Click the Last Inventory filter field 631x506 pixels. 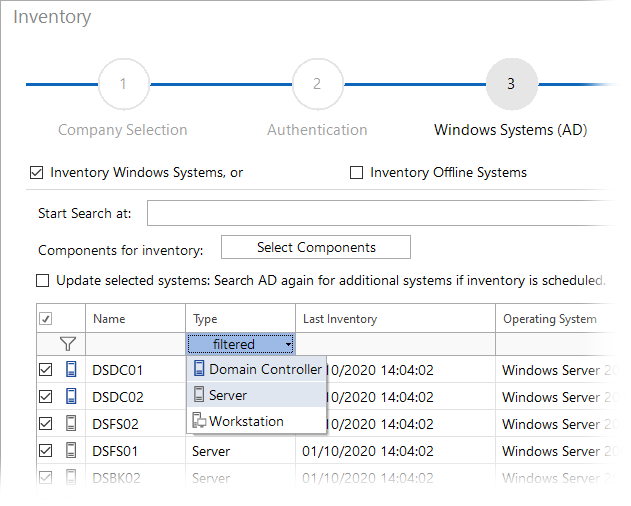coord(395,344)
